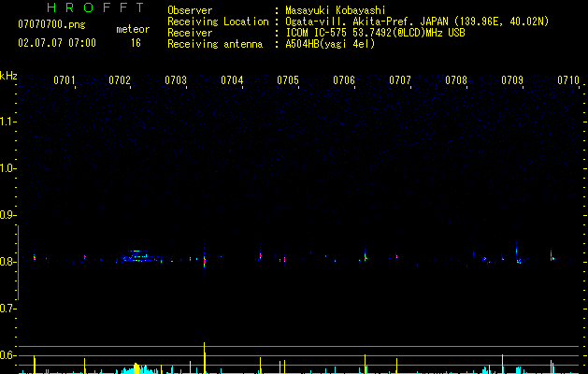Click the observer name Masayuki Kobayashi
The width and height of the screenshot is (588, 374).
point(336,10)
